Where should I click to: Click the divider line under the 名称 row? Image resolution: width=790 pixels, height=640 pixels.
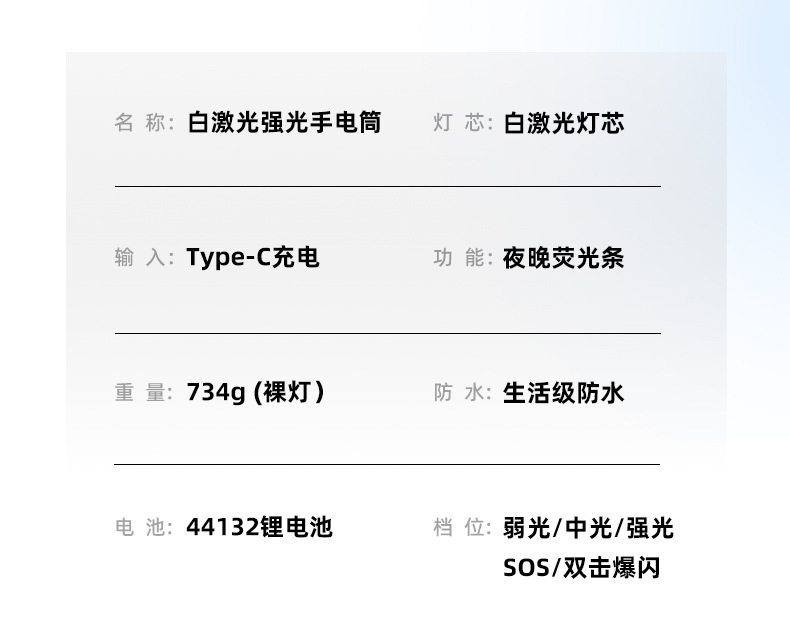387,187
